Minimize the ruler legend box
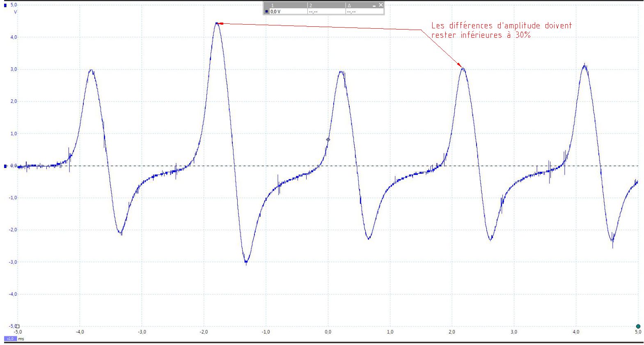Screen dimensions: 644x345 (374, 5)
